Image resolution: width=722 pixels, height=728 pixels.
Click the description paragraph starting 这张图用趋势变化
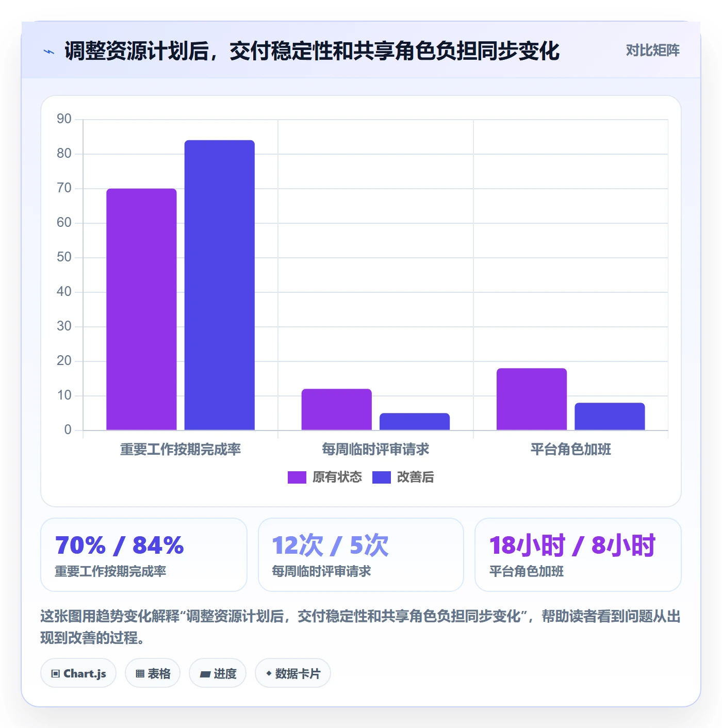point(360,627)
